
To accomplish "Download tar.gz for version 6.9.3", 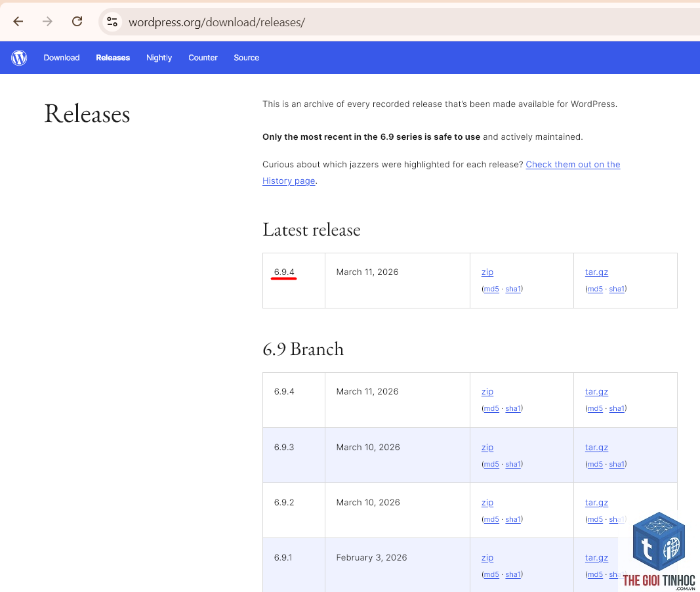I will [x=596, y=448].
